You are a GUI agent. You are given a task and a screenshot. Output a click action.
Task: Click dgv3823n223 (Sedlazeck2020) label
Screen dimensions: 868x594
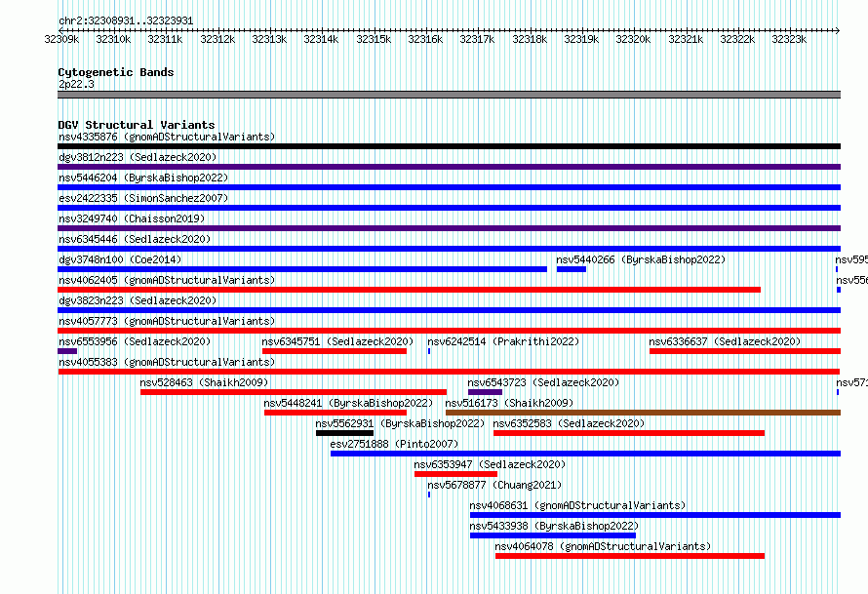pos(138,300)
